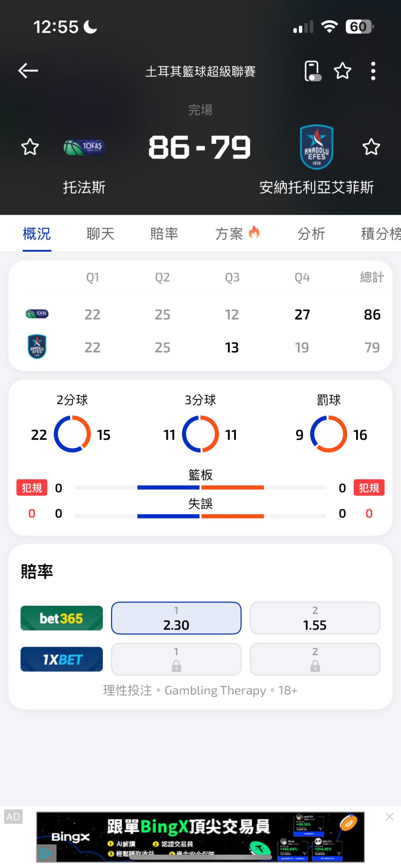This screenshot has height=868, width=401.
Task: Favorite this match with the header star
Action: (342, 71)
